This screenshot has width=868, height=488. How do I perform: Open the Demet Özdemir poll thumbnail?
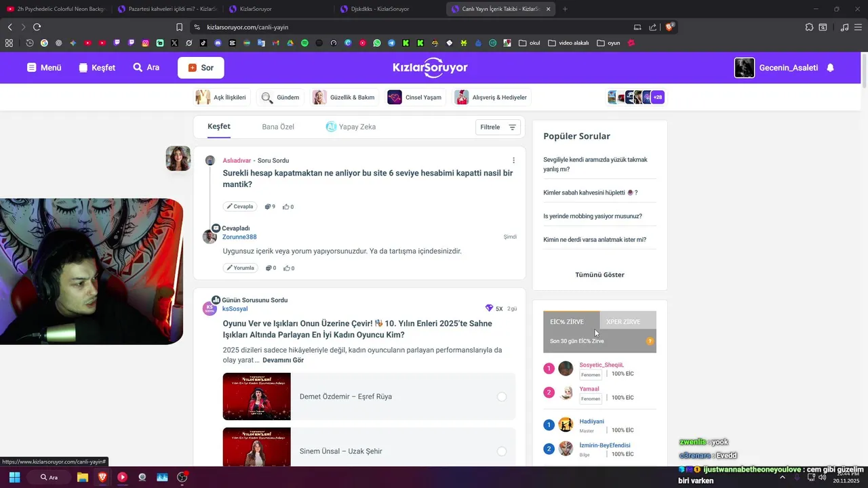[x=256, y=396]
